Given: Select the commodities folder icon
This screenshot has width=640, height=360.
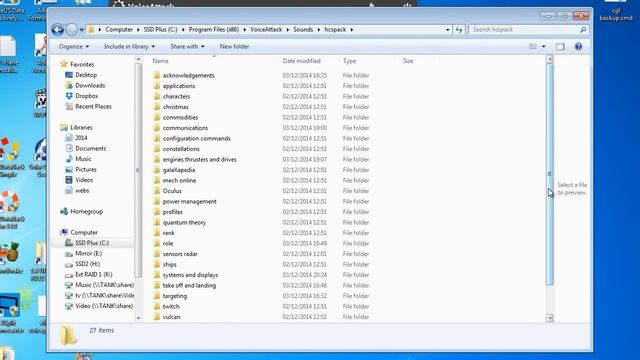Looking at the screenshot, I should coord(156,118).
